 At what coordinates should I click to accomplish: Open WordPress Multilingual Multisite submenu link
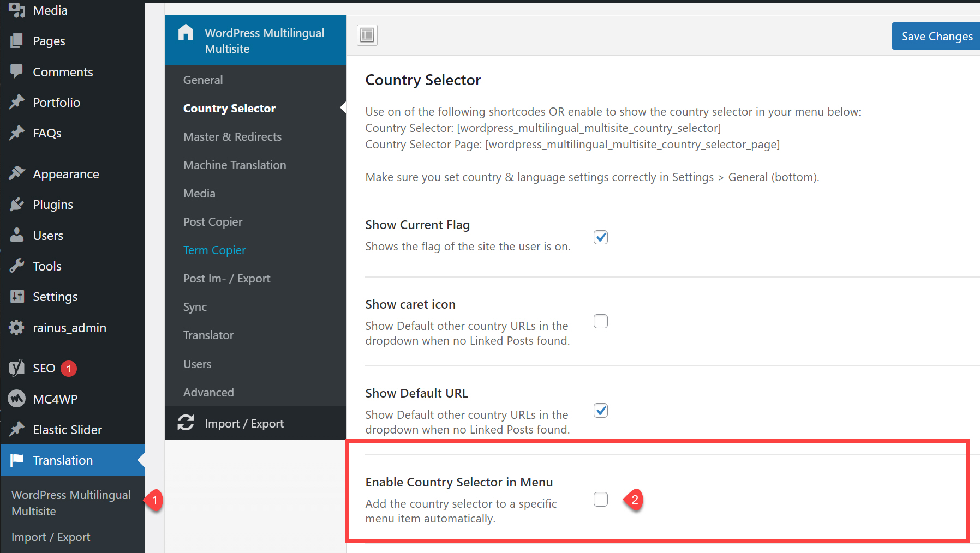(71, 503)
